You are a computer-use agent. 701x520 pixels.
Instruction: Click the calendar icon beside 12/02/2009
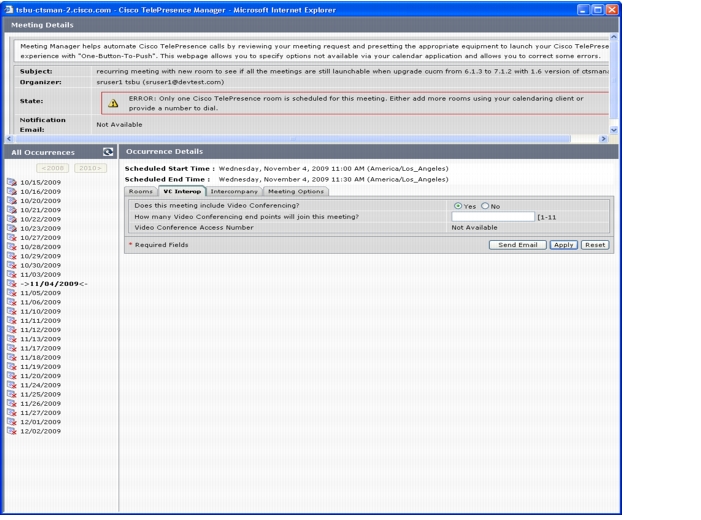pos(12,431)
